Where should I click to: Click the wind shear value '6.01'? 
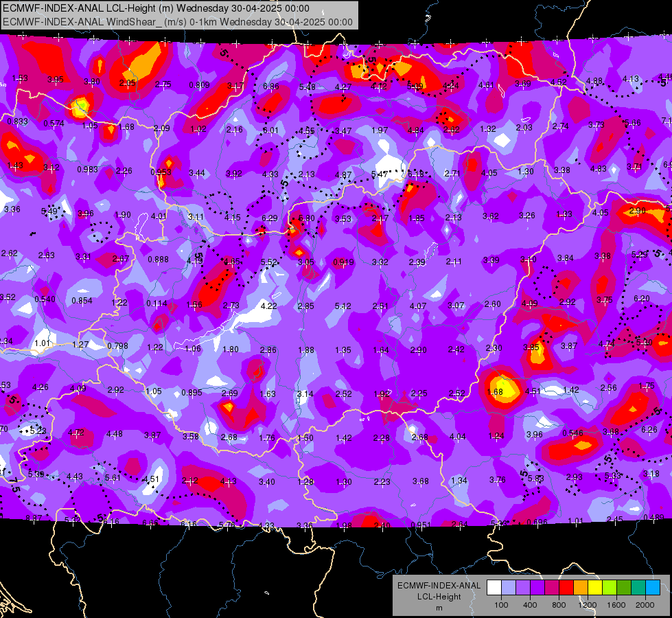click(270, 130)
